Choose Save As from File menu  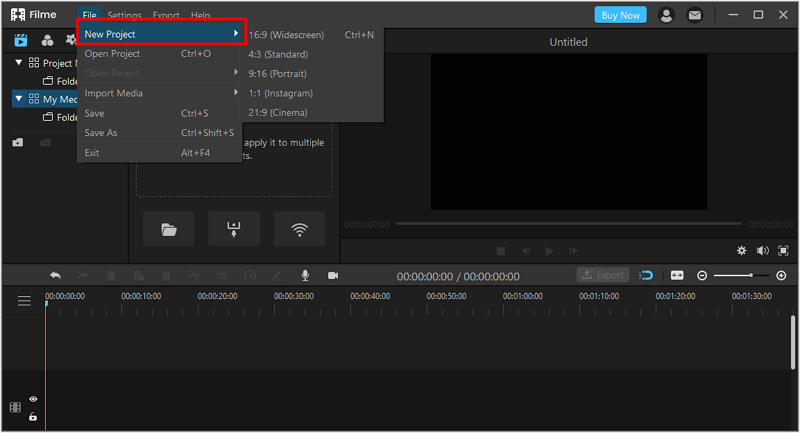[x=159, y=133]
